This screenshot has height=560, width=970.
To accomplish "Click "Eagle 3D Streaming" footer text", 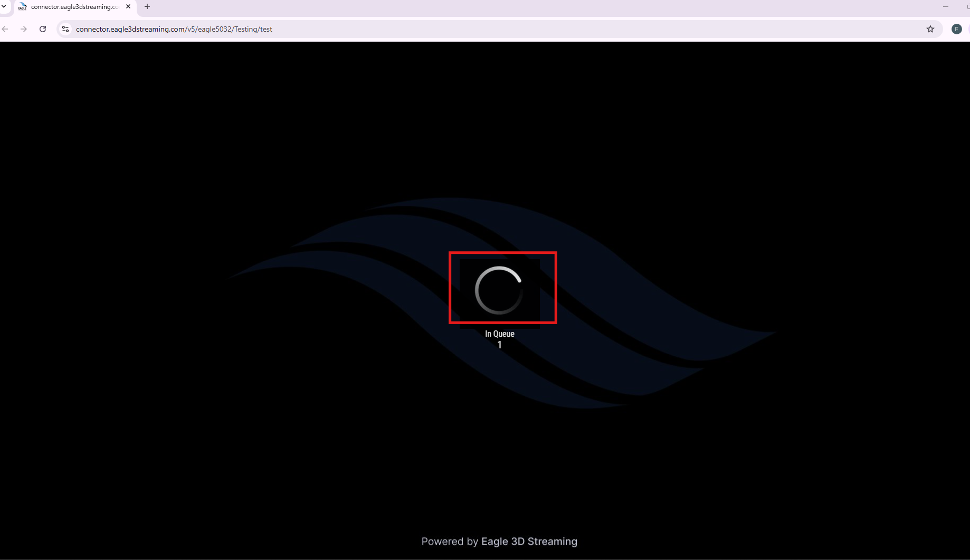I will click(529, 542).
